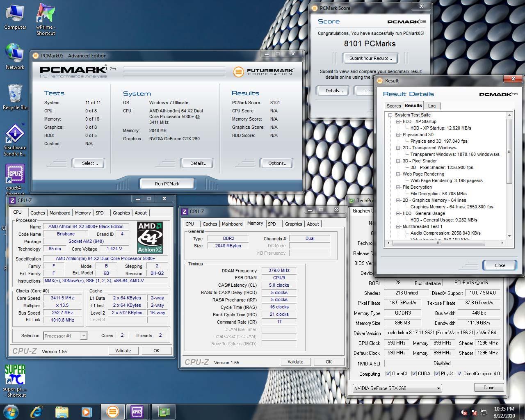Collapse the System Test Suite node
The height and width of the screenshot is (420, 525).
[390, 115]
